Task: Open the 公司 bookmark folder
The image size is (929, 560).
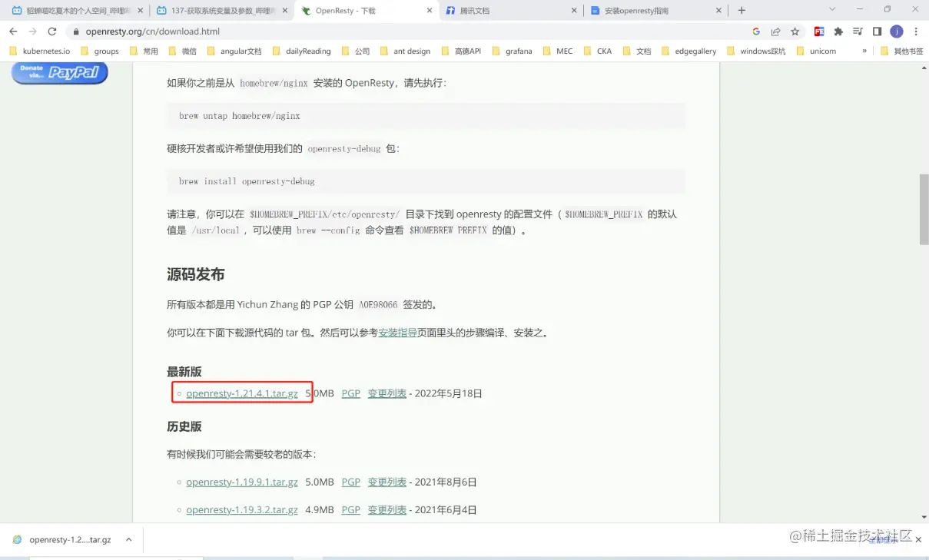Action: point(355,51)
